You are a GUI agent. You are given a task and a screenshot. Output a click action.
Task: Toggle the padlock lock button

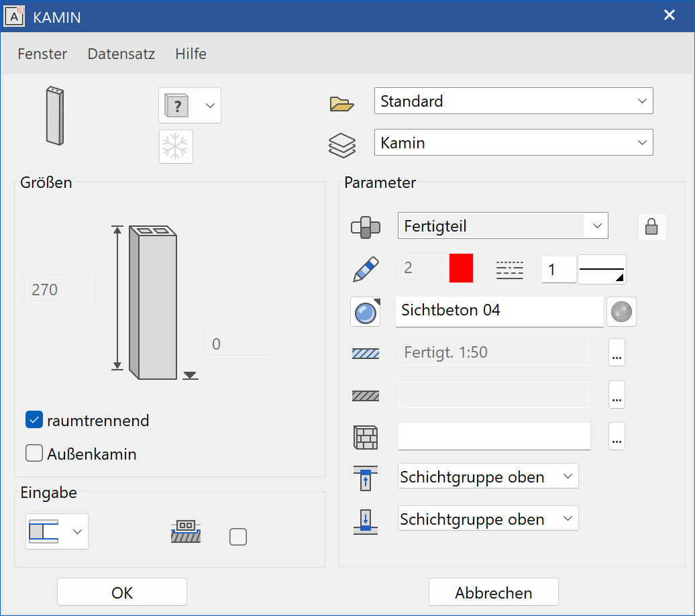tap(651, 227)
